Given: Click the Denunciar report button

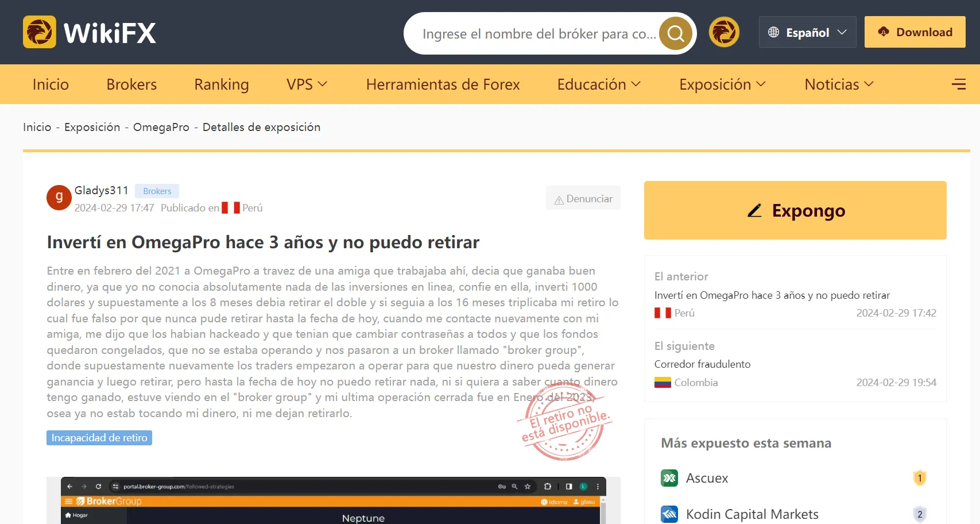Looking at the screenshot, I should pyautogui.click(x=583, y=198).
